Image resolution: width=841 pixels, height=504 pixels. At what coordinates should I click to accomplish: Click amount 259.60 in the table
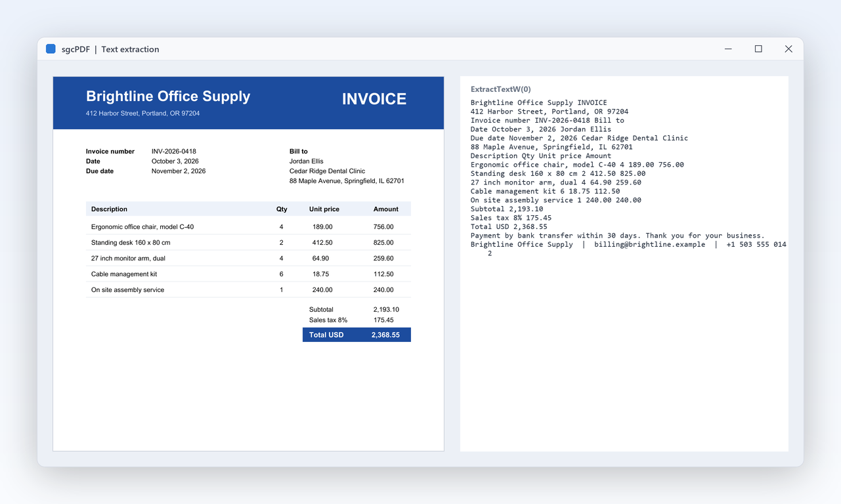coord(383,259)
